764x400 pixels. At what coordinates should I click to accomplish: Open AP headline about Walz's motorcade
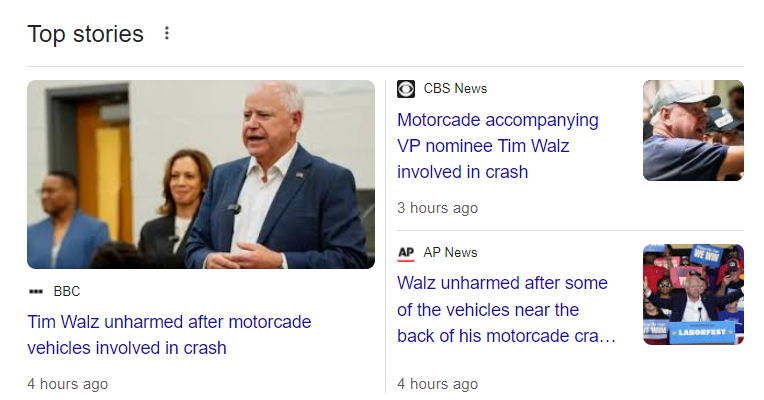point(505,310)
